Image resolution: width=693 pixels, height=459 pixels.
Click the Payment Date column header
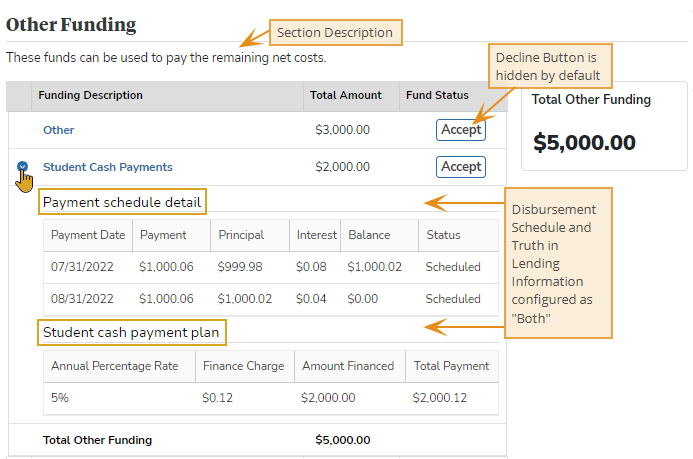(88, 235)
